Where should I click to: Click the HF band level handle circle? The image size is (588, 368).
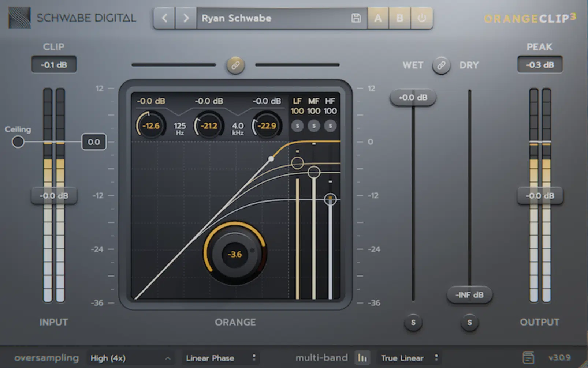[330, 199]
